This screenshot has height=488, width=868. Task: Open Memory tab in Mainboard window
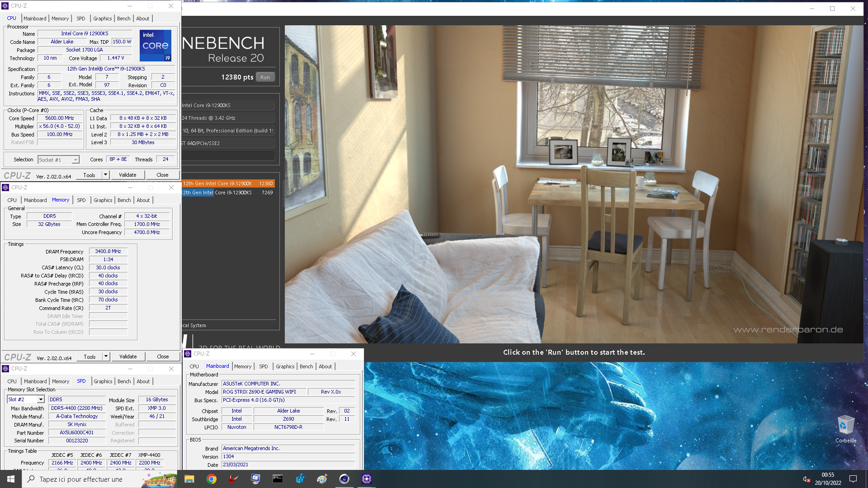tap(242, 366)
